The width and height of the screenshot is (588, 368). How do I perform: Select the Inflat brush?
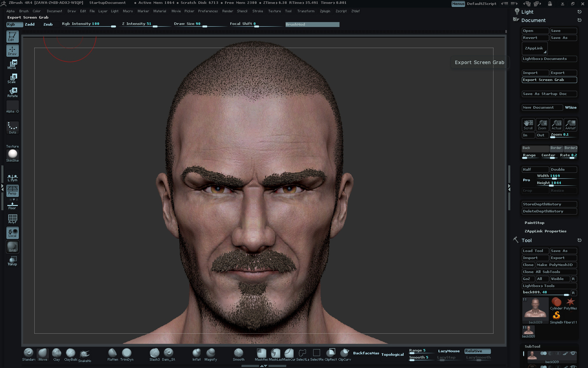[x=196, y=354]
